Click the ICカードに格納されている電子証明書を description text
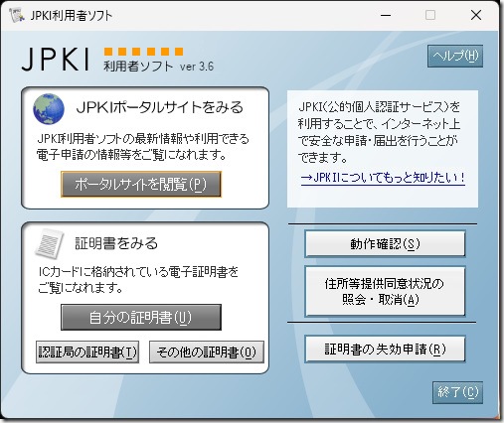 (x=138, y=272)
